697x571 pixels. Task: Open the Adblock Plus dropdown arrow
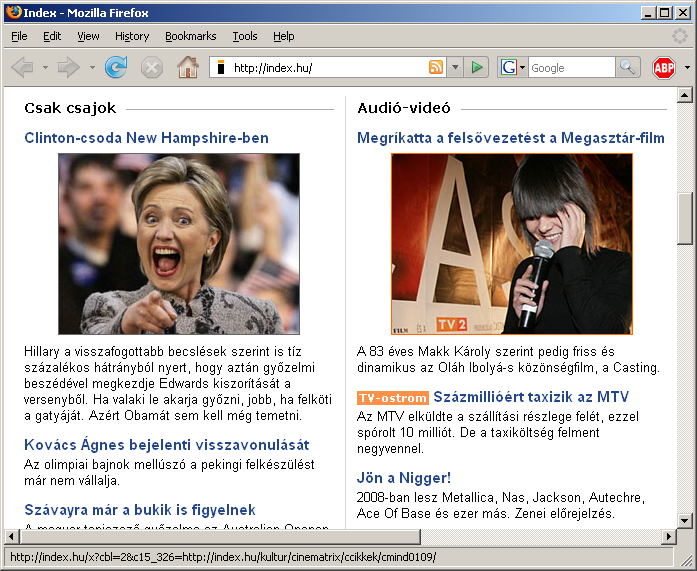coord(686,68)
